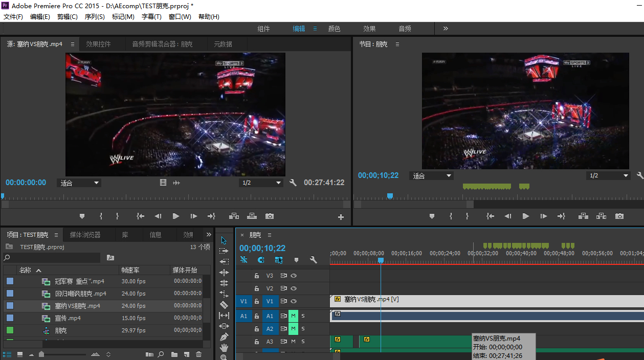Unmute audio track A1
This screenshot has height=360, width=644.
293,316
